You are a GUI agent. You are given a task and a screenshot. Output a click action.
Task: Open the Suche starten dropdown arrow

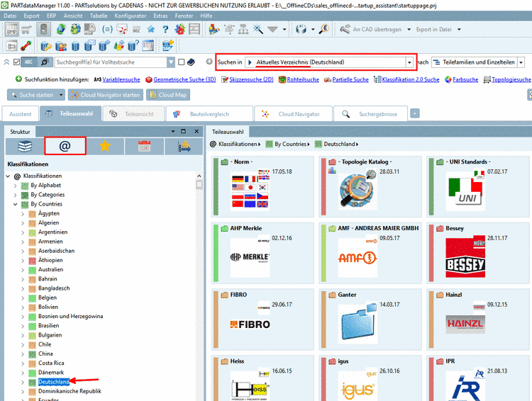(61, 95)
